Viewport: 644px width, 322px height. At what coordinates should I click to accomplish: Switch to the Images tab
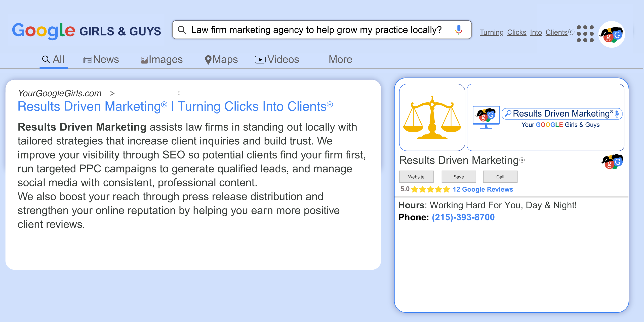[162, 60]
